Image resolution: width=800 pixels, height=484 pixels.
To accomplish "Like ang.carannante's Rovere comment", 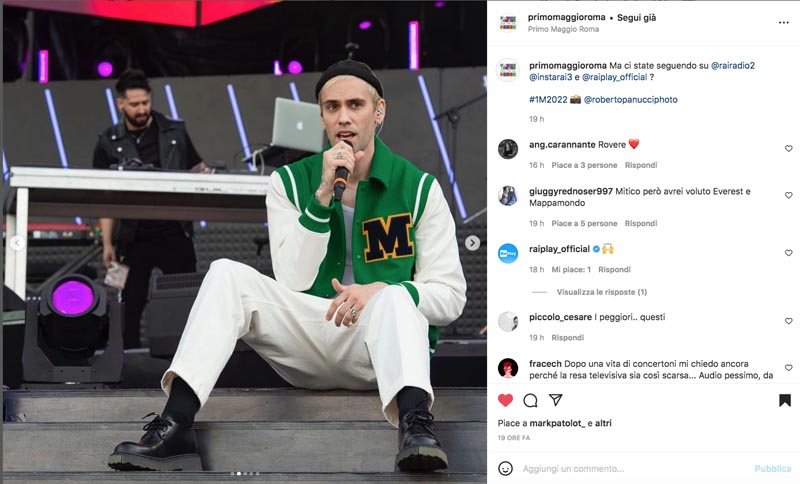I will pyautogui.click(x=788, y=148).
